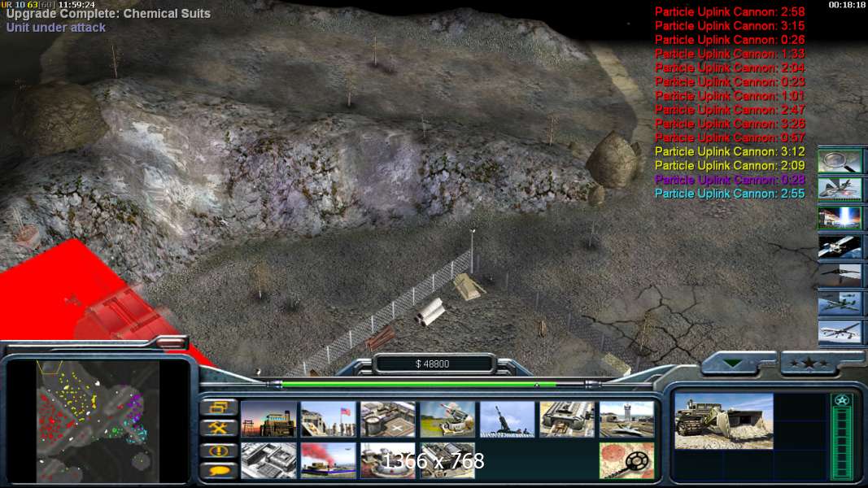Open the General's powers stars button

pyautogui.click(x=809, y=364)
